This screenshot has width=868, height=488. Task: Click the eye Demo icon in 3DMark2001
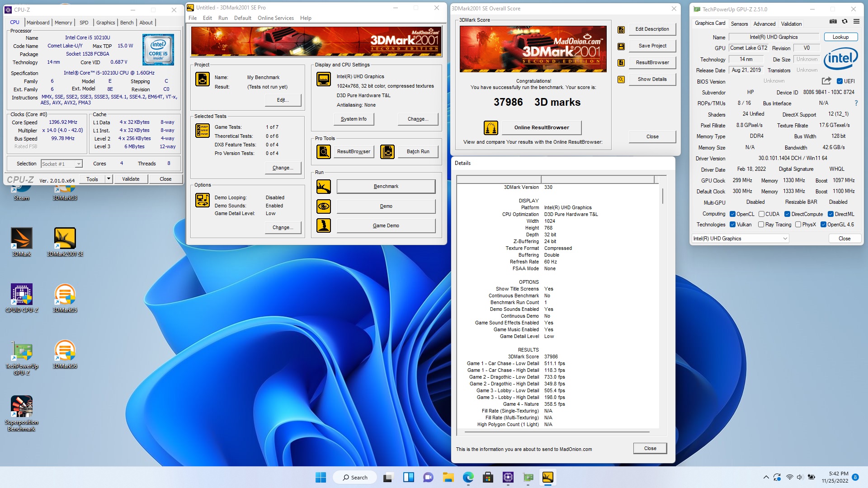(324, 206)
